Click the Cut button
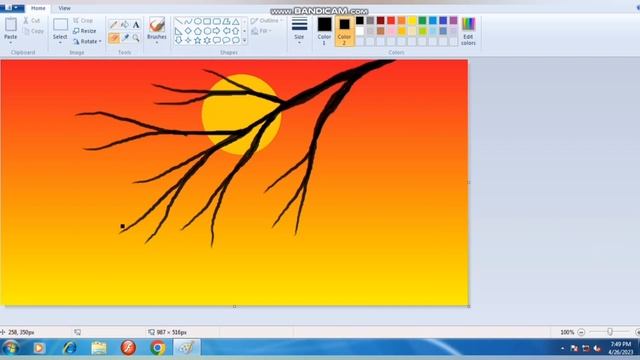This screenshot has width=640, height=360. (x=32, y=20)
